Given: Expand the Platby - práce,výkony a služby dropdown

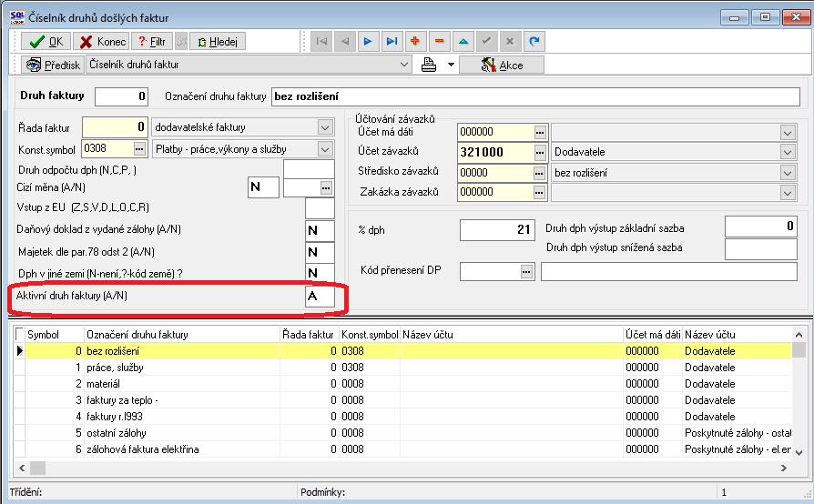Looking at the screenshot, I should pyautogui.click(x=325, y=149).
